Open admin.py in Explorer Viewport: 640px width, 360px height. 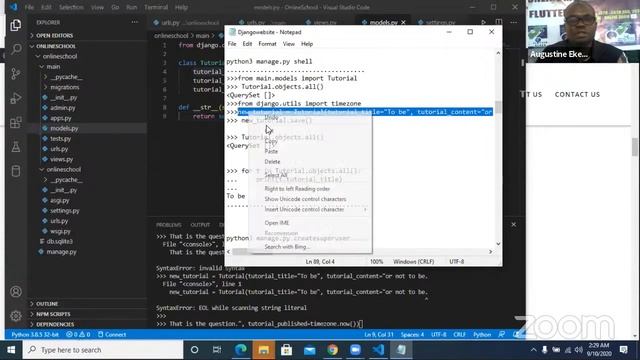(x=62, y=108)
